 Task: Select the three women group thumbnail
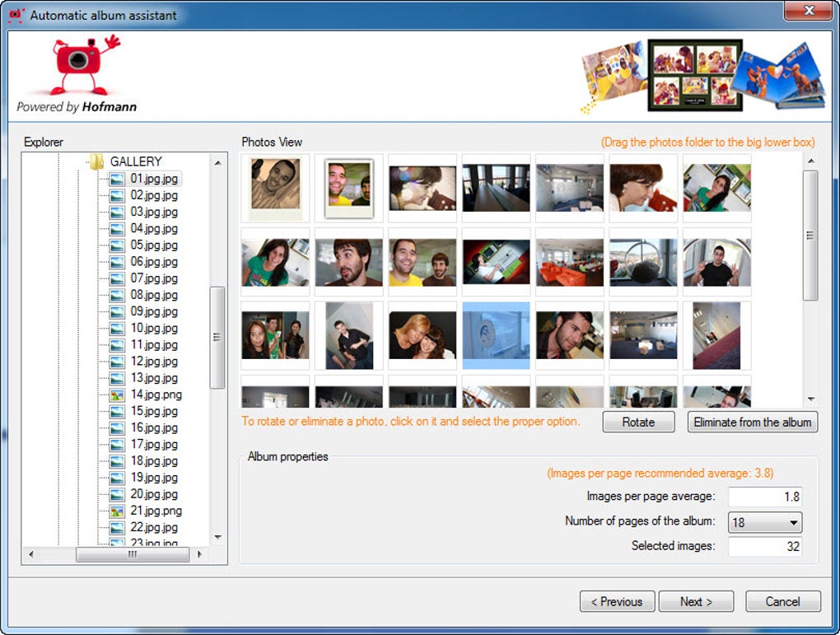(x=275, y=336)
